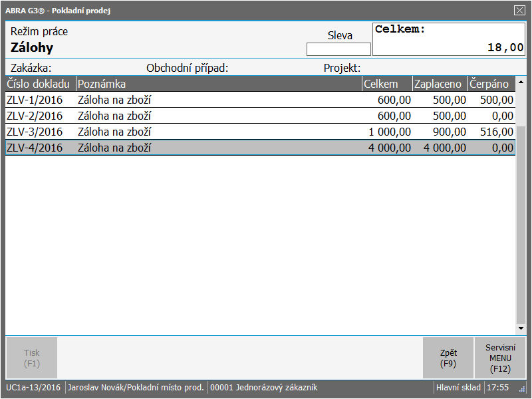This screenshot has height=399, width=532.
Task: Click the Čerpáno column header
Action: (491, 84)
